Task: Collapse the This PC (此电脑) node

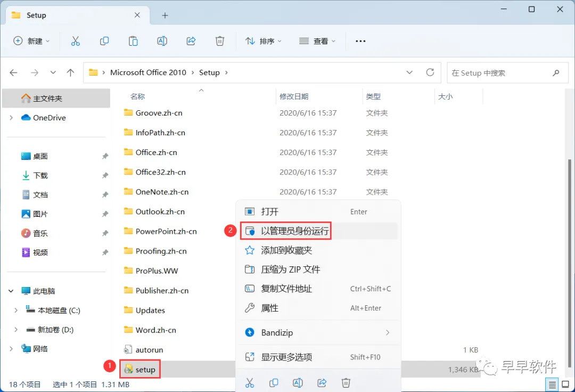Action: point(11,291)
